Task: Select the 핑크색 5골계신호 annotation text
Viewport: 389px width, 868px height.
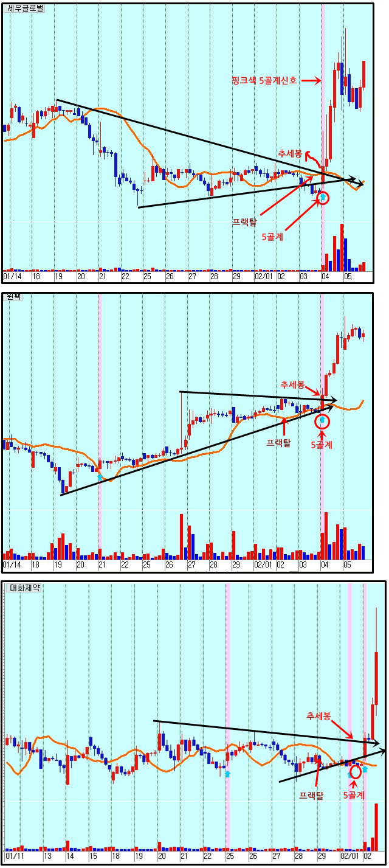Action: pos(264,80)
